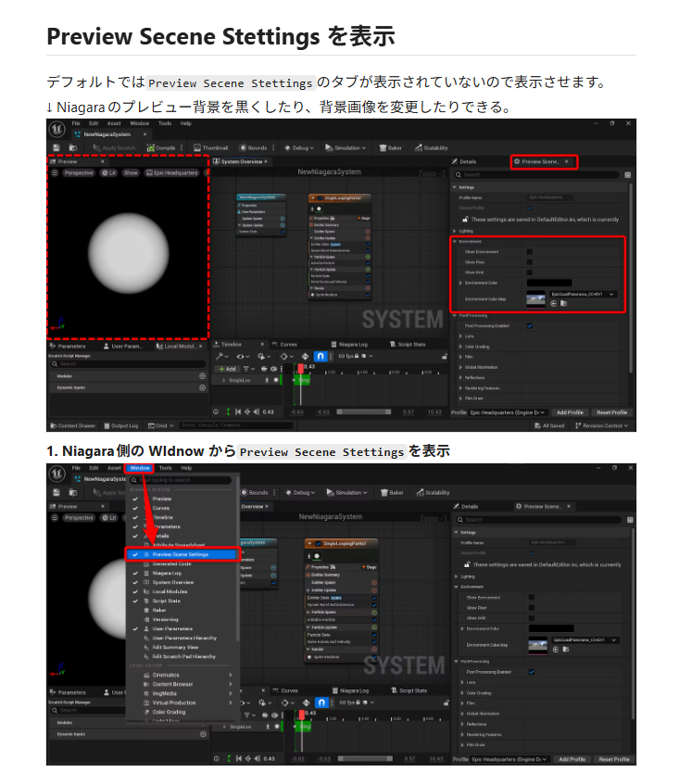
Task: Click the Details grid settings icon in the upper screenshot
Action: pos(627,174)
